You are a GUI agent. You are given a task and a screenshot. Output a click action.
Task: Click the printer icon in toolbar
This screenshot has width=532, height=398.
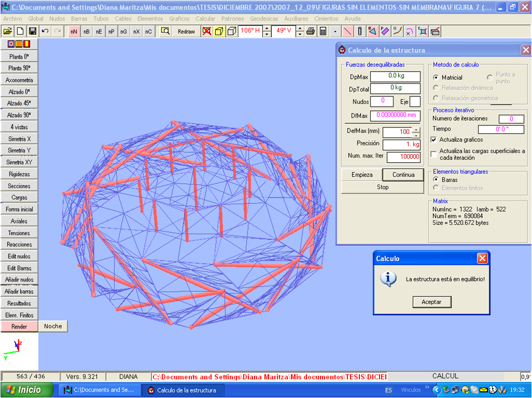click(311, 31)
